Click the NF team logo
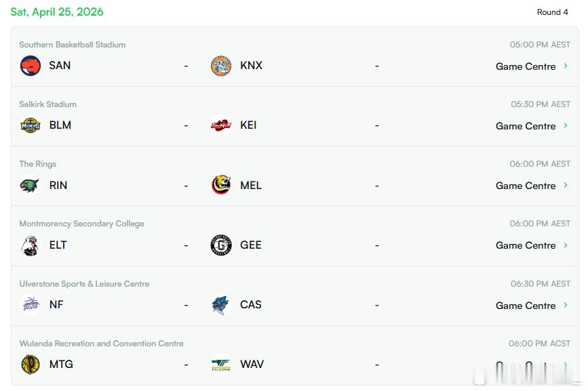 pos(31,305)
